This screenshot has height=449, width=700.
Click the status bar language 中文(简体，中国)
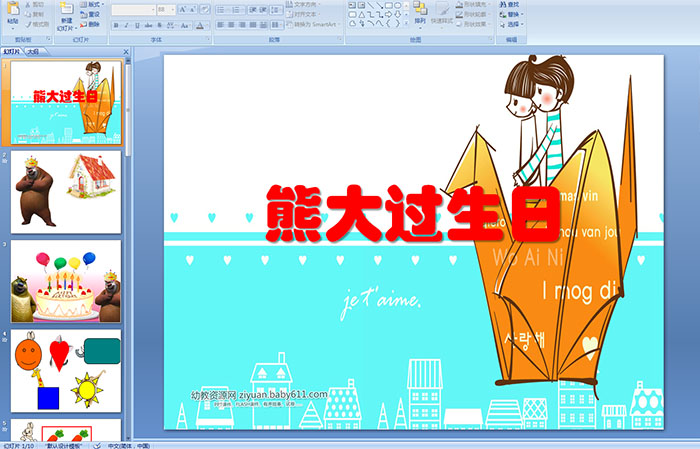(129, 445)
